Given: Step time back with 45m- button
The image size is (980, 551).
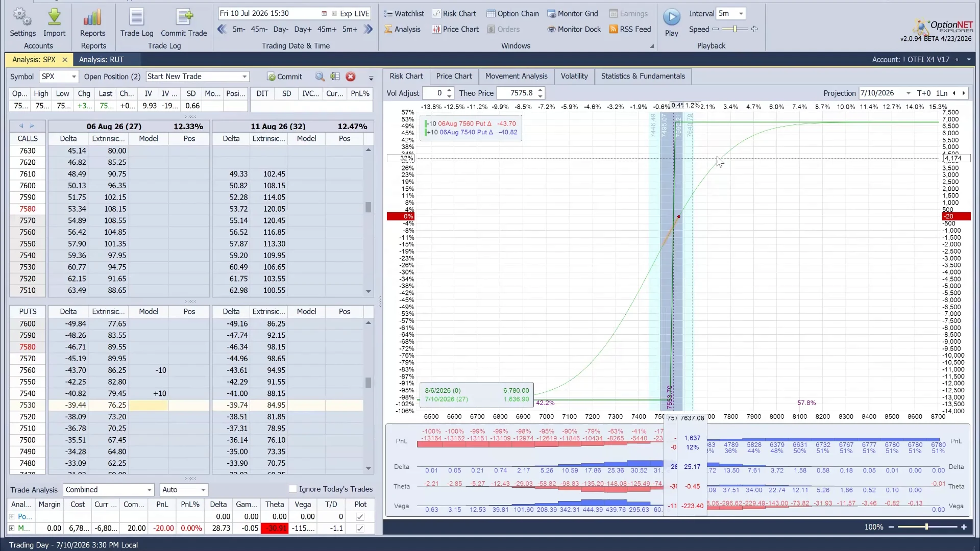Looking at the screenshot, I should point(259,29).
